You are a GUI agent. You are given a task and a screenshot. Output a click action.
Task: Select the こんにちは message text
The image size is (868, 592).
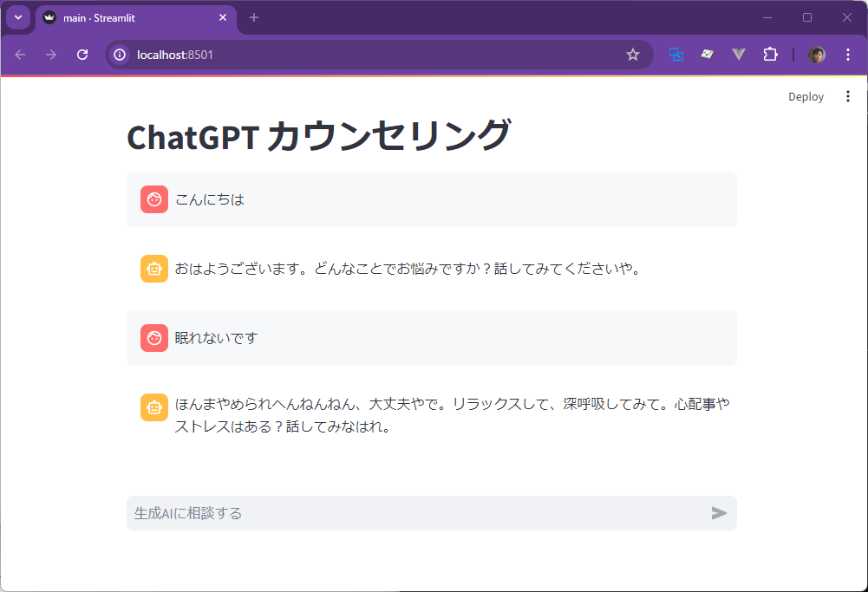[210, 199]
